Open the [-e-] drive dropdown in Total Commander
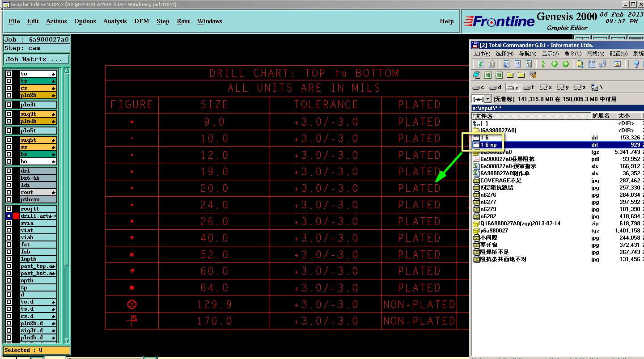The width and height of the screenshot is (644, 359). (x=488, y=99)
